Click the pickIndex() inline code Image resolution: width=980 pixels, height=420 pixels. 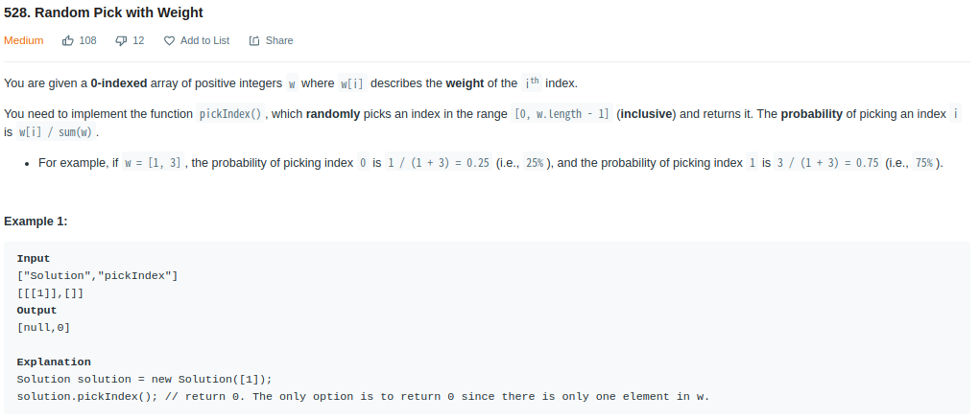(x=230, y=114)
